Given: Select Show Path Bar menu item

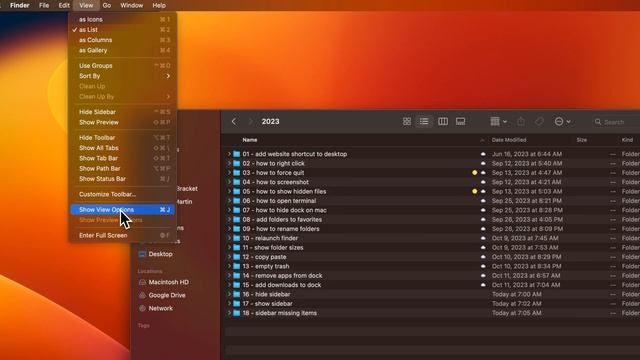Looking at the screenshot, I should [122, 169].
